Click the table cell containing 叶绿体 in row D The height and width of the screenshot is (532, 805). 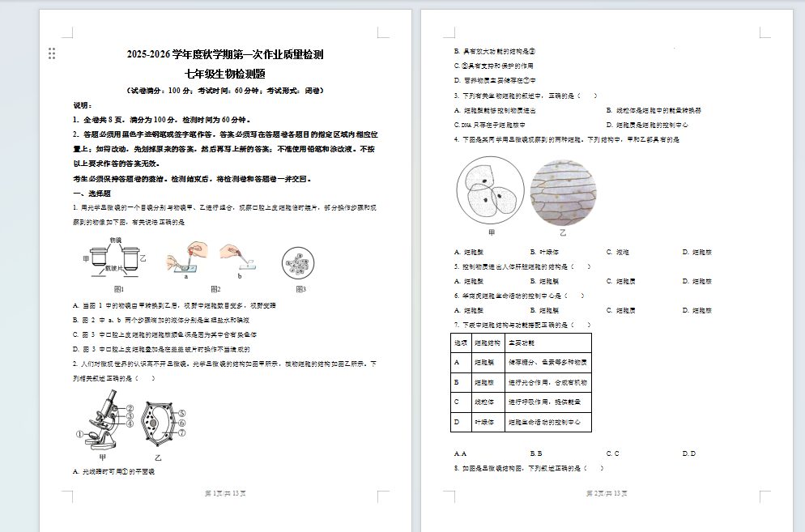488,422
